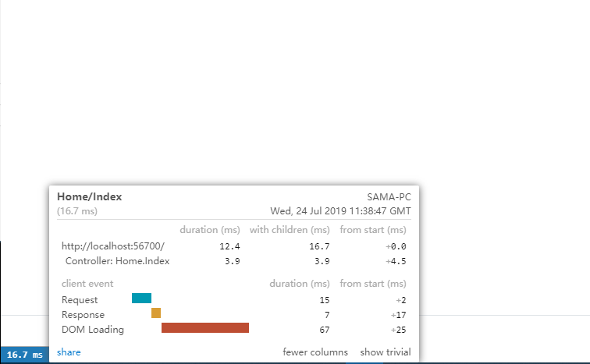Click the Request client event label
590x364 pixels.
pyautogui.click(x=80, y=299)
